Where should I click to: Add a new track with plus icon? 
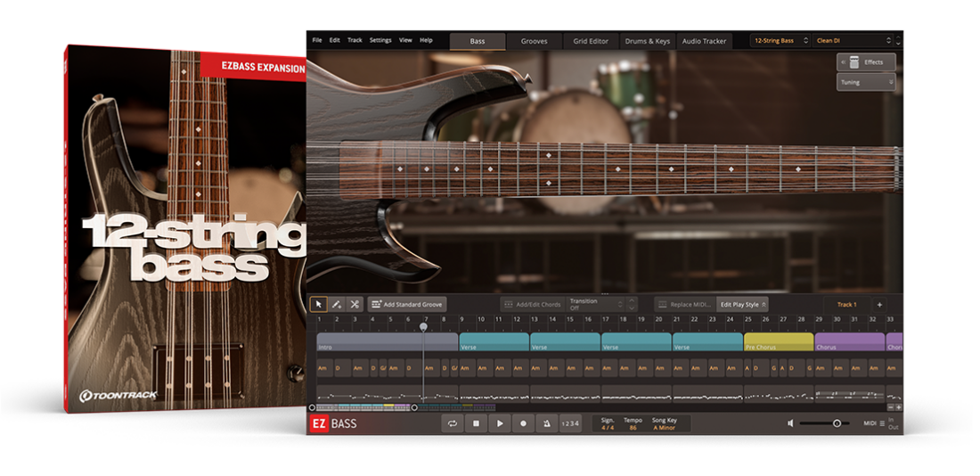tap(880, 304)
